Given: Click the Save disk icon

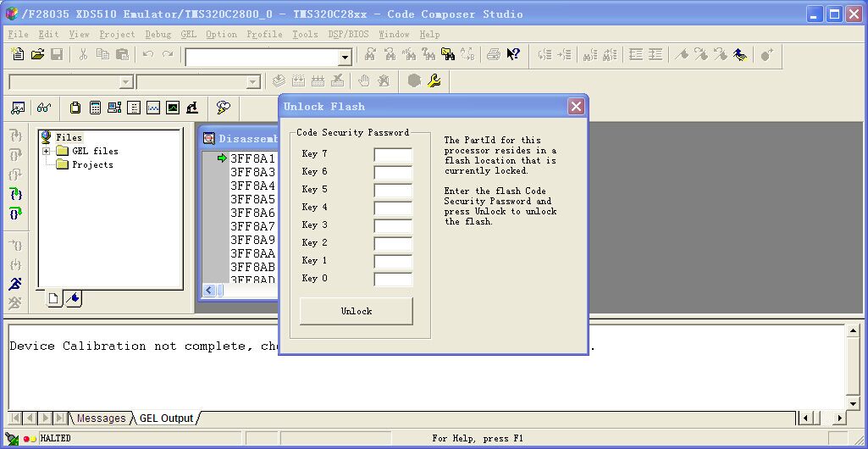Looking at the screenshot, I should [x=57, y=54].
